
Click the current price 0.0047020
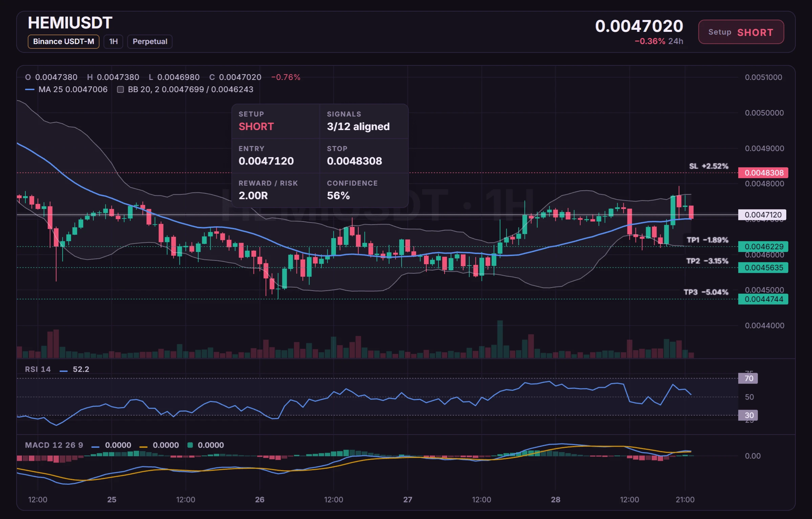[639, 26]
